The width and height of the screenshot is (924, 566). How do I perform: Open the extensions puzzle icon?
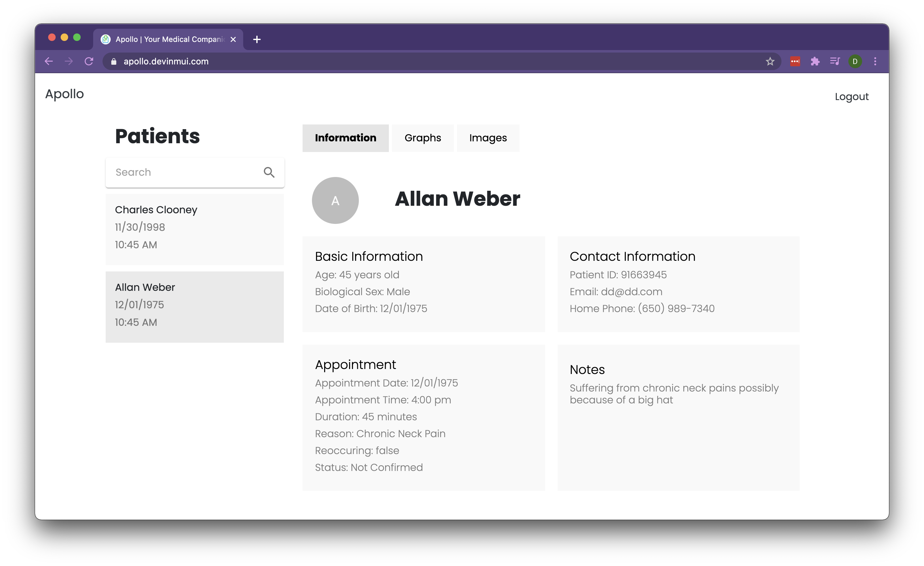(815, 61)
